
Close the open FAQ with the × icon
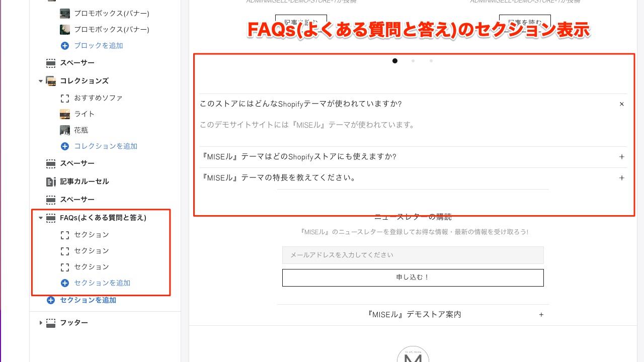pyautogui.click(x=622, y=104)
